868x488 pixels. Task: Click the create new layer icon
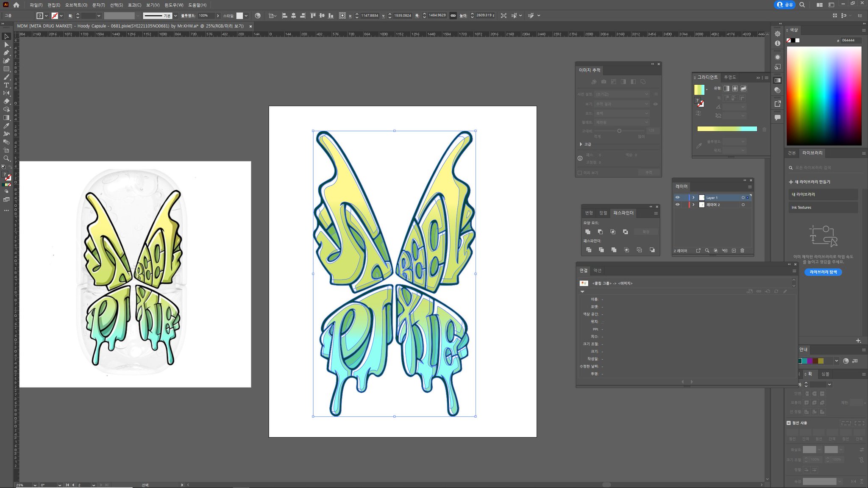click(734, 251)
